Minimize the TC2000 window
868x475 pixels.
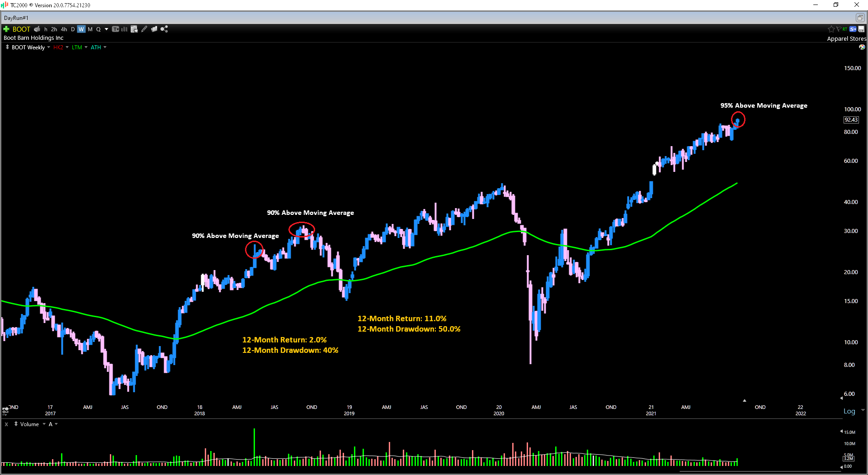point(816,5)
